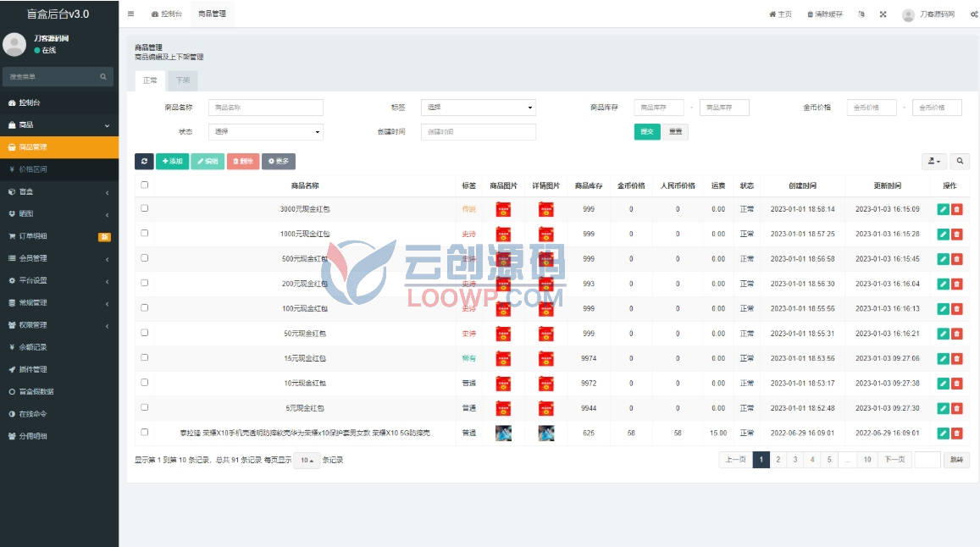The height and width of the screenshot is (547, 980).
Task: Click the table search magnifier icon
Action: click(x=960, y=161)
